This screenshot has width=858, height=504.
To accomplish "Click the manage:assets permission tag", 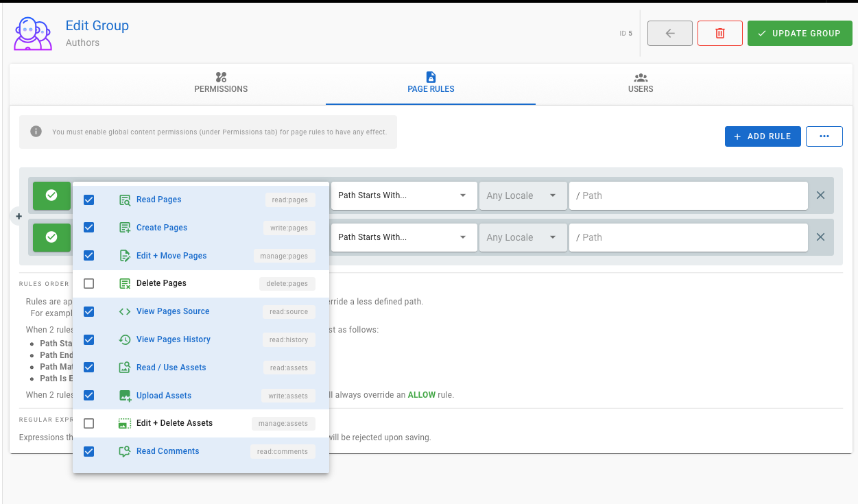I will coord(283,423).
